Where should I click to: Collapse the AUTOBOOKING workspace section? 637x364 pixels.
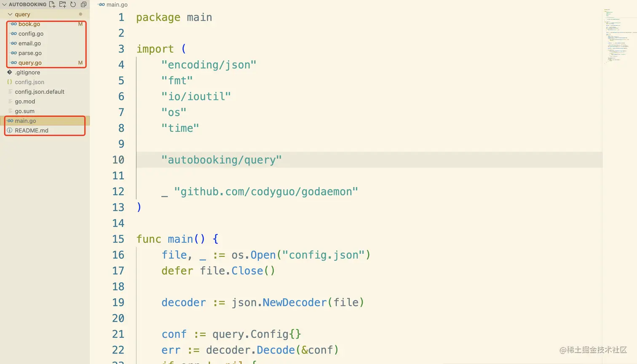pos(4,4)
